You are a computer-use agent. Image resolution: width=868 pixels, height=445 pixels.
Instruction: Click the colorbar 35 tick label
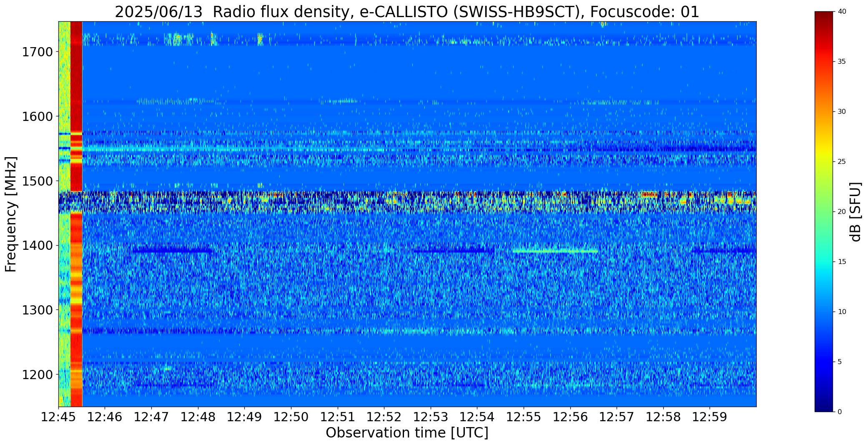point(842,62)
